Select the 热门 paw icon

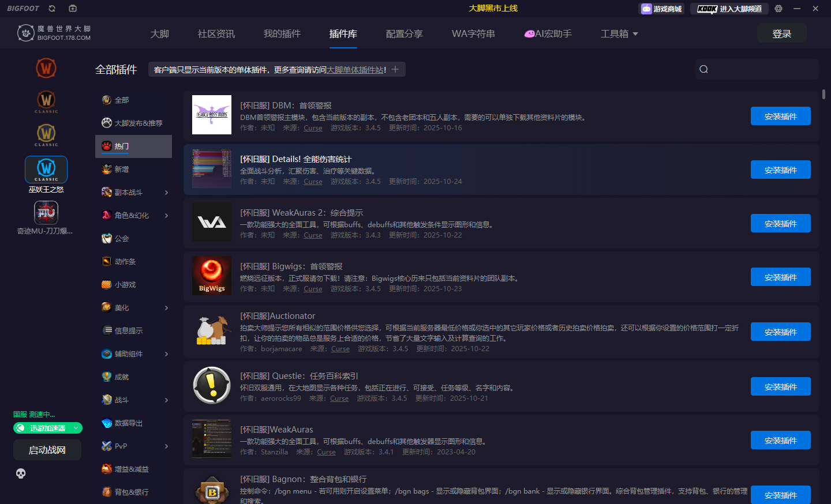[107, 146]
